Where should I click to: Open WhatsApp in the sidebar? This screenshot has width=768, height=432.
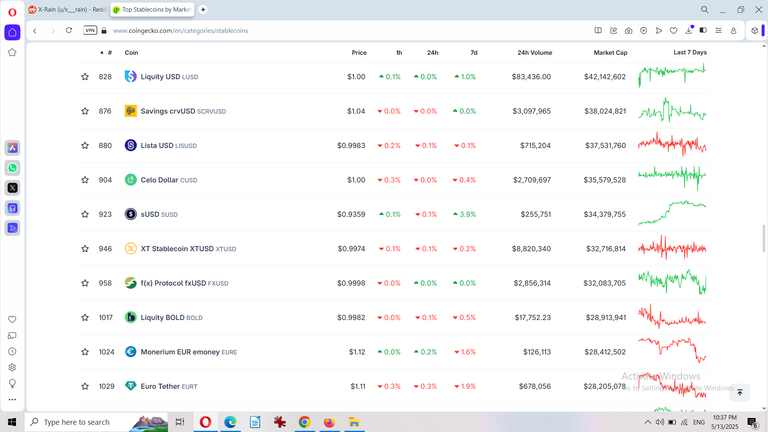click(12, 168)
